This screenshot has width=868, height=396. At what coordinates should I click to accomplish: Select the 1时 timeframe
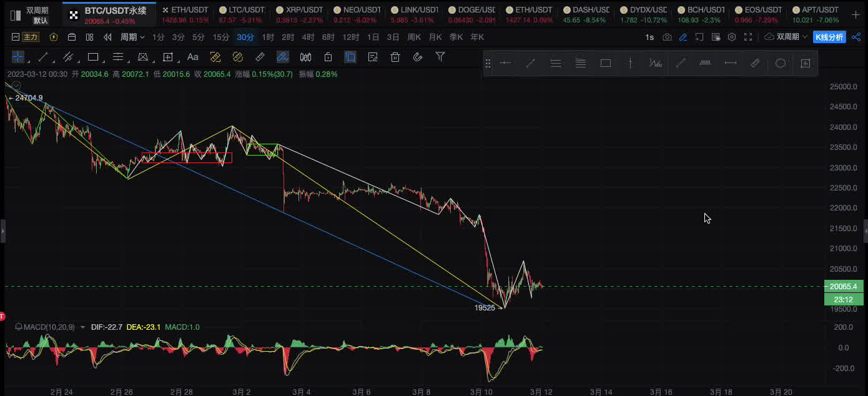tap(268, 37)
